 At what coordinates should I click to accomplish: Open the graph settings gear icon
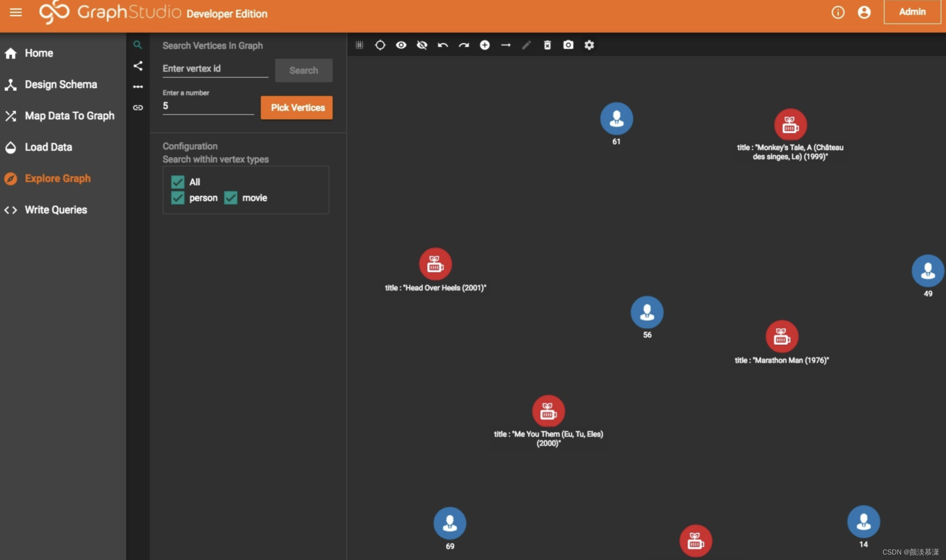click(x=589, y=45)
